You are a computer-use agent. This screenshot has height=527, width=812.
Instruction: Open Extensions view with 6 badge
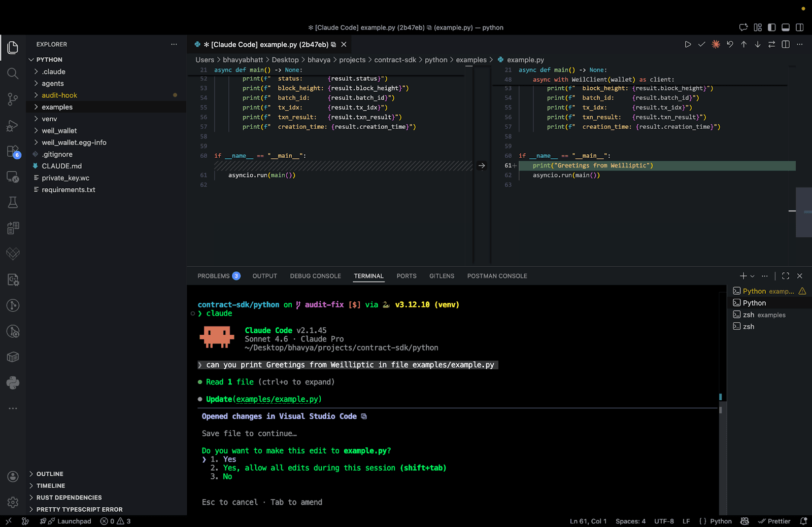coord(13,152)
